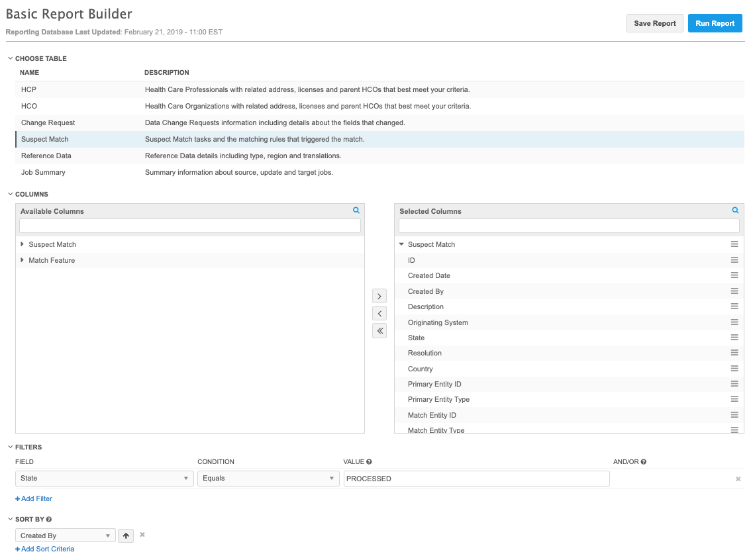Open the filter Field dropdown showing State
The image size is (753, 560).
pos(105,478)
